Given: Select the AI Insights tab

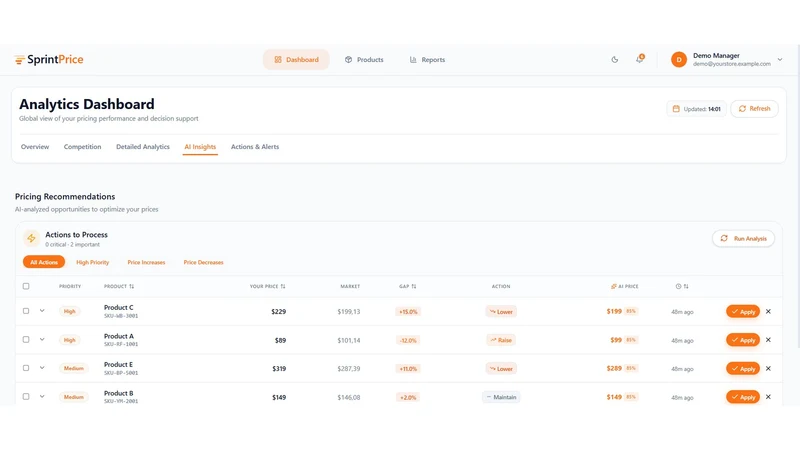Looking at the screenshot, I should coord(200,147).
